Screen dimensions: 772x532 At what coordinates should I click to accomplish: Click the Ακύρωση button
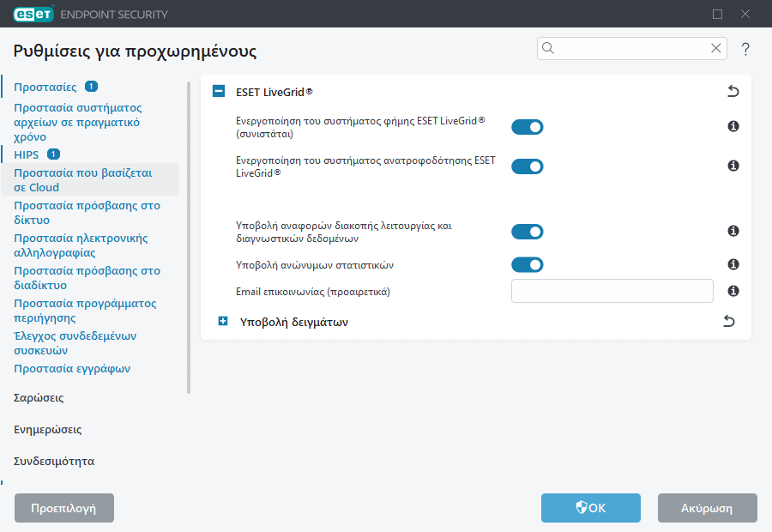(708, 508)
